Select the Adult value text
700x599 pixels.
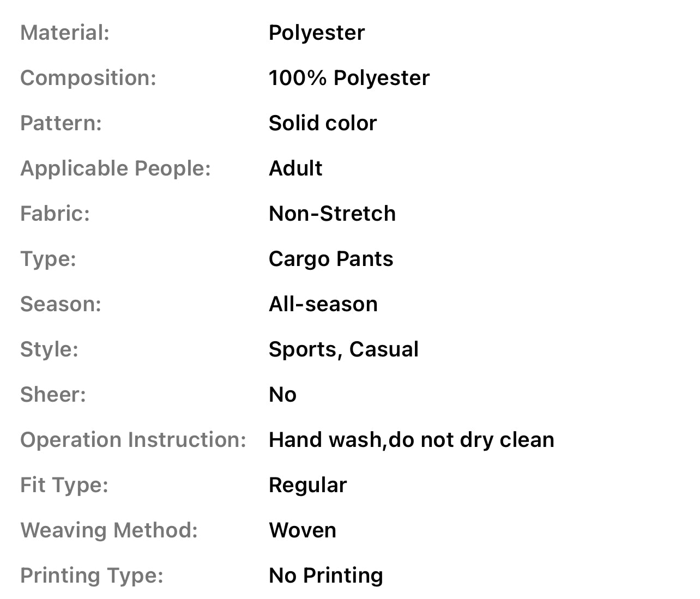click(x=295, y=168)
